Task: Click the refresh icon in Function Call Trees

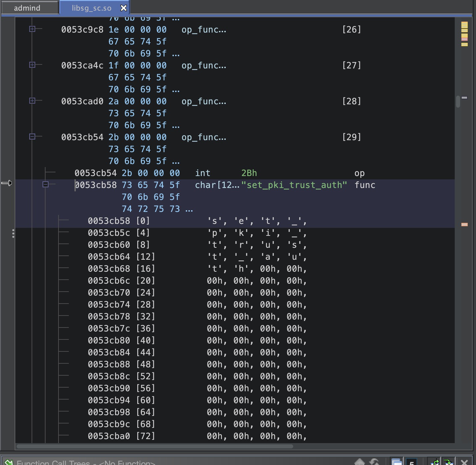Action: tap(375, 462)
